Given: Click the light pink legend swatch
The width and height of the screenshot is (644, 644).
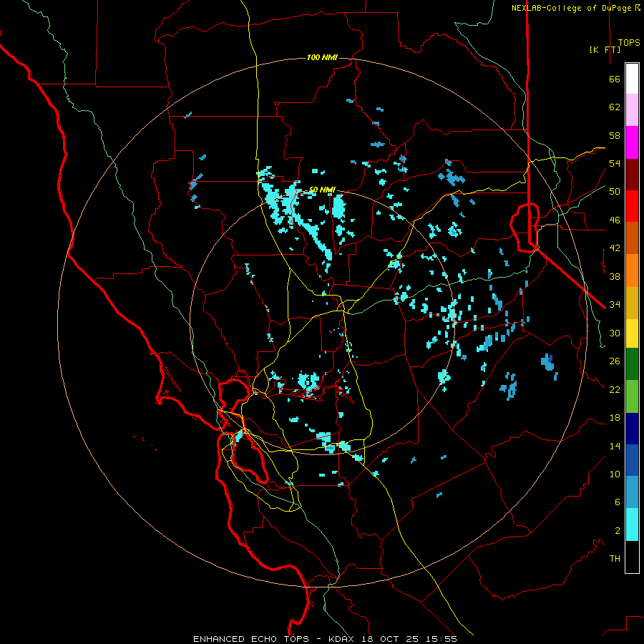Looking at the screenshot, I should tap(632, 110).
